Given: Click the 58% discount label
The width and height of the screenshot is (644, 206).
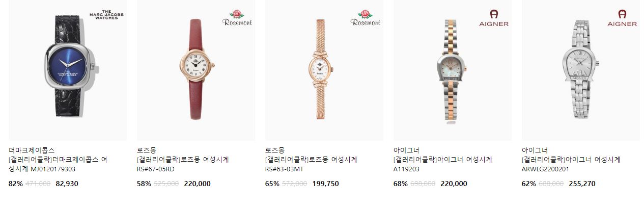Looking at the screenshot, I should click(144, 184).
